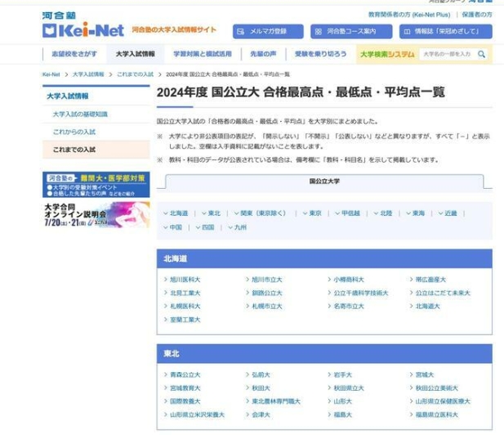Jump to 関東(東京除く) region anchor

tap(260, 213)
